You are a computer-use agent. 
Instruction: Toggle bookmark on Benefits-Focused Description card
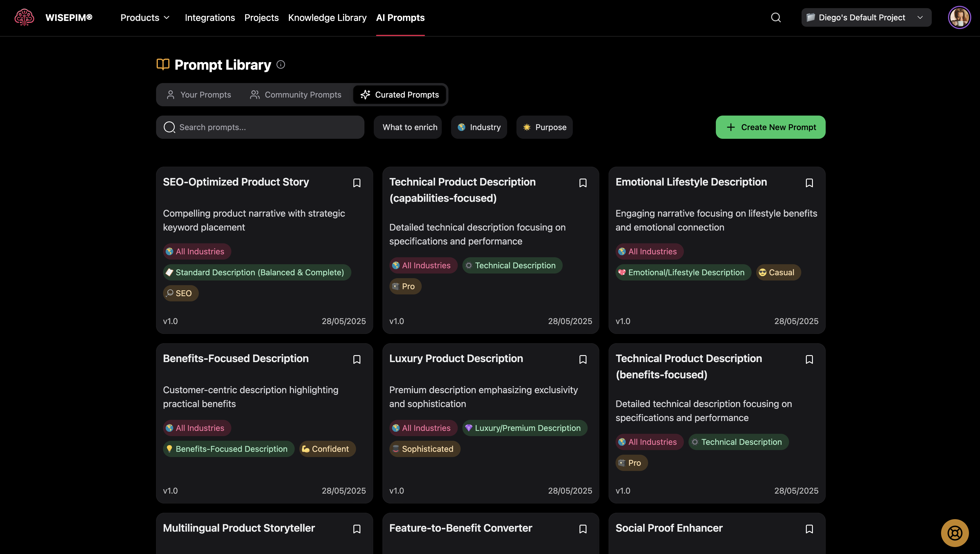click(356, 359)
